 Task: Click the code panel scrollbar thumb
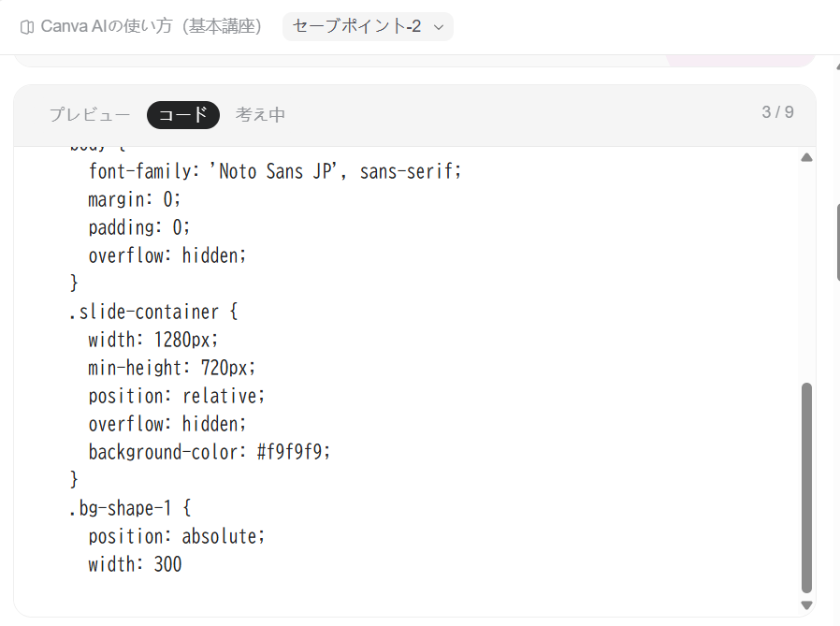[806, 487]
